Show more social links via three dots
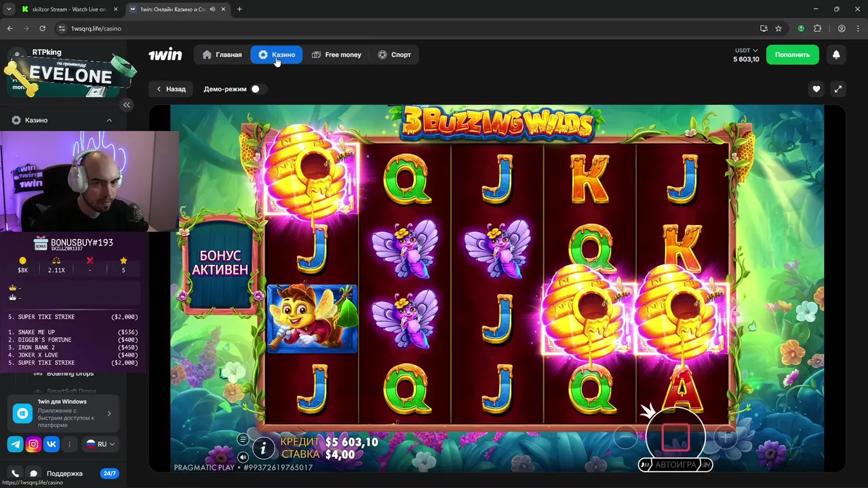 coord(69,444)
